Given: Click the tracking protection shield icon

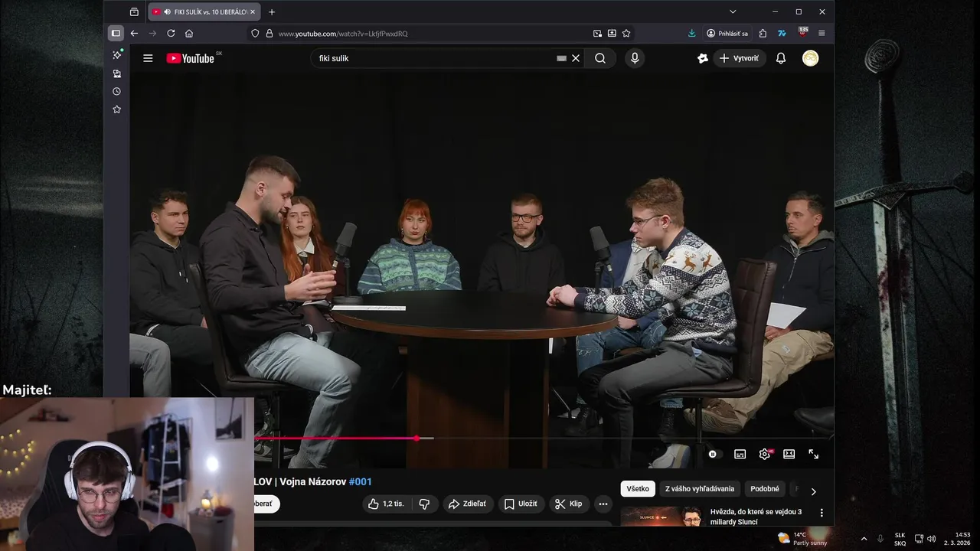Looking at the screenshot, I should coord(255,33).
